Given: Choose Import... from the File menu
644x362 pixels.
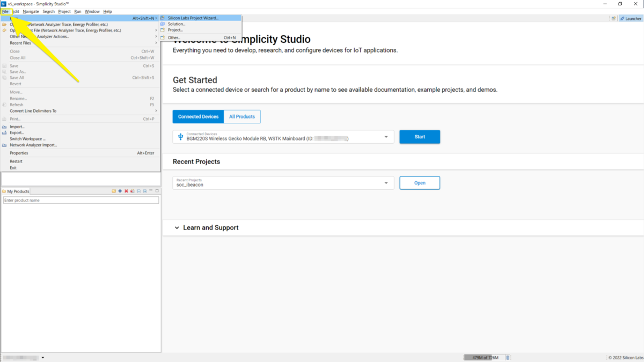Looking at the screenshot, I should [x=80, y=127].
